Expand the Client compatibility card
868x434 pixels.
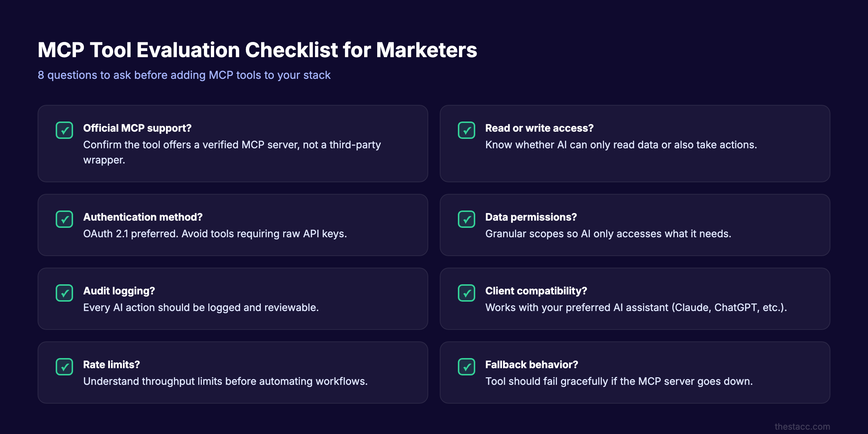point(635,299)
